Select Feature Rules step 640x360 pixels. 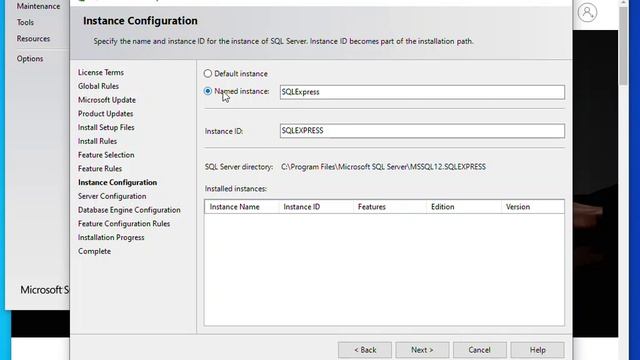[x=100, y=169]
